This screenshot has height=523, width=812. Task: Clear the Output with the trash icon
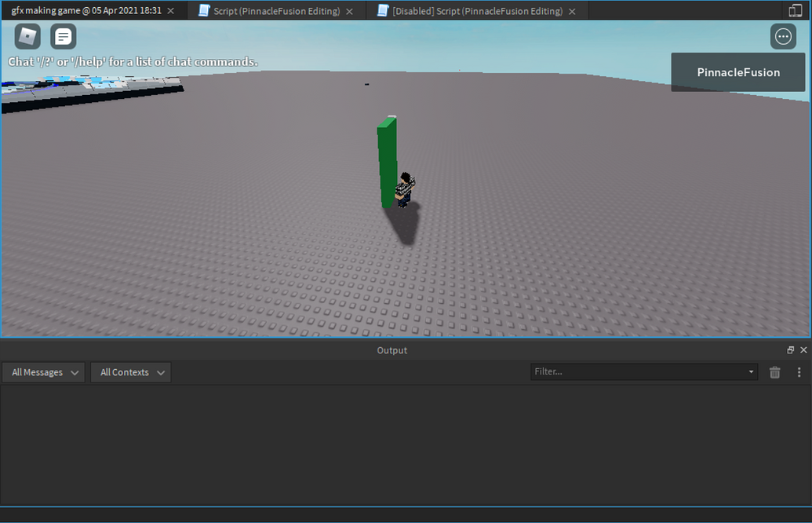point(774,372)
